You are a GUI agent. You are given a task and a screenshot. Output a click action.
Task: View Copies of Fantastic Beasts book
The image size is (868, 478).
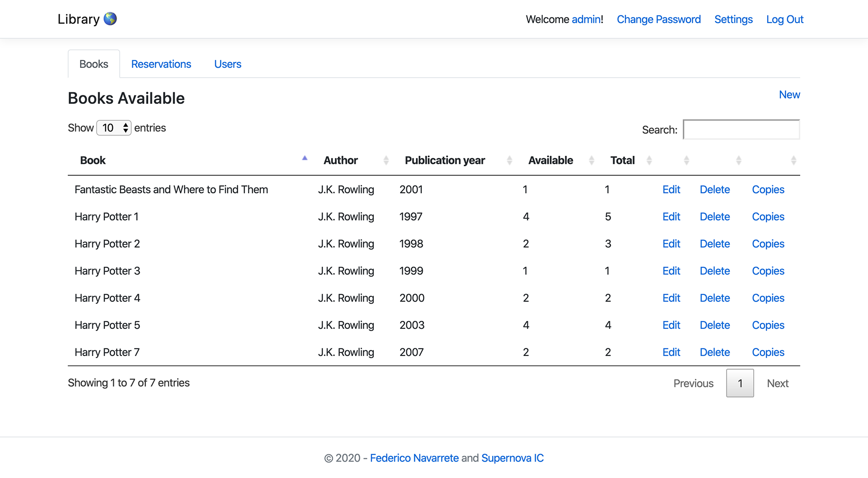tap(768, 189)
